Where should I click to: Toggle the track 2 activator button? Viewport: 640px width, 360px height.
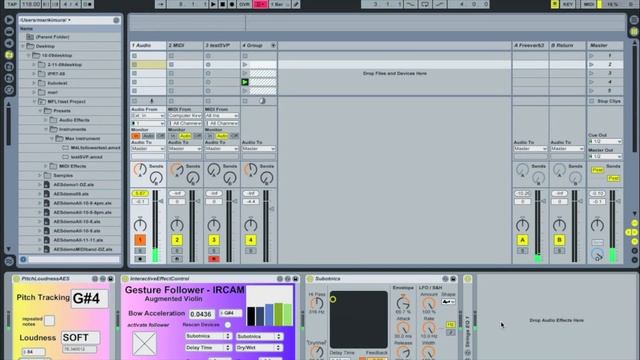click(x=177, y=240)
